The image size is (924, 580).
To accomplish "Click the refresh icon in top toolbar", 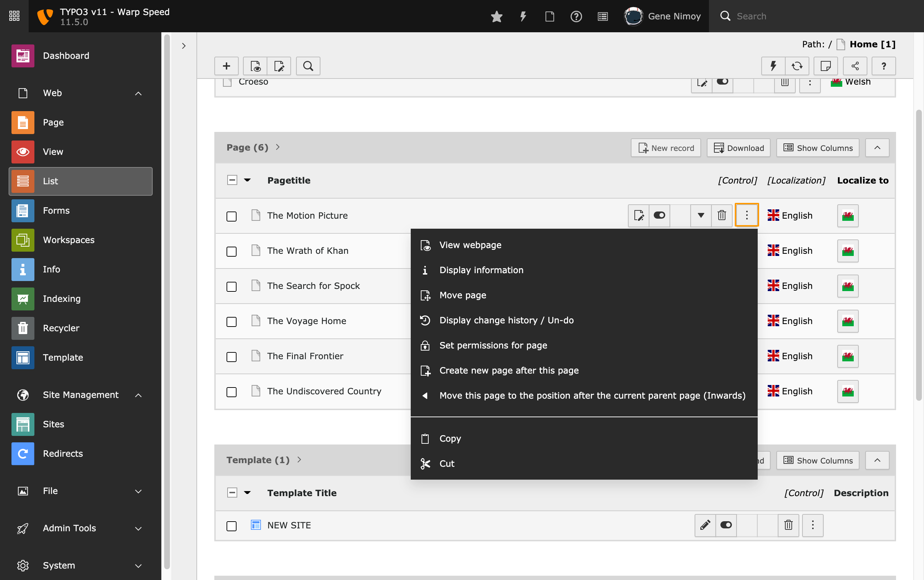I will pos(797,66).
